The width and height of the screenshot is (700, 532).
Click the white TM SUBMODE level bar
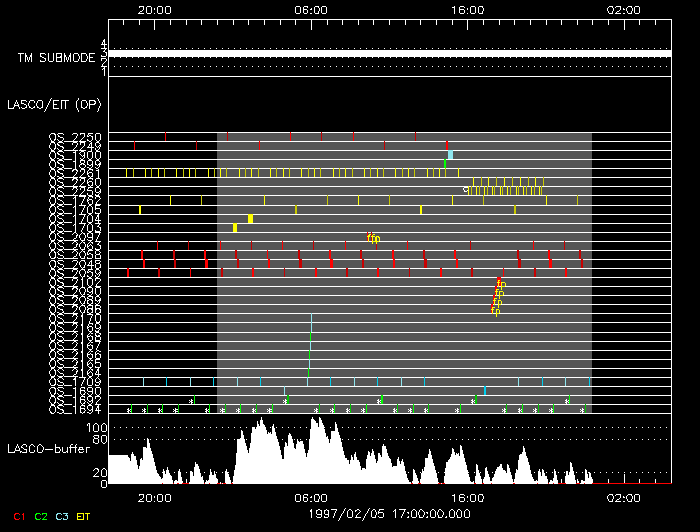pyautogui.click(x=388, y=53)
